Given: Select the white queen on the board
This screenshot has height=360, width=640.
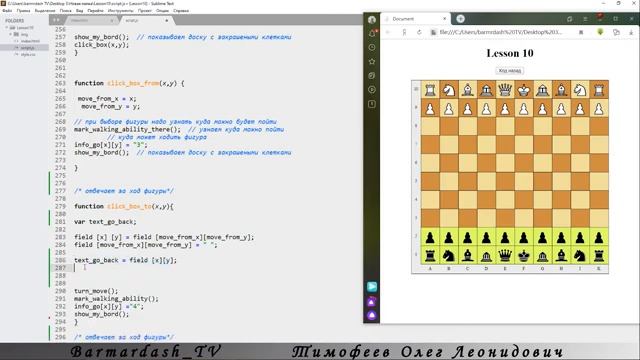Looking at the screenshot, I should pyautogui.click(x=505, y=90).
